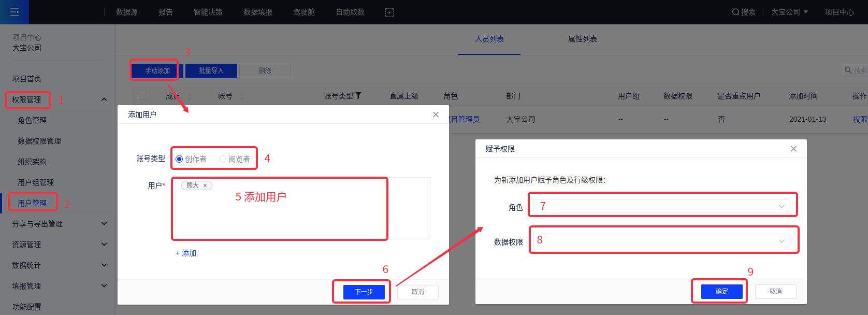Close the 赋予权限 dialog with X
The height and width of the screenshot is (315, 868).
click(793, 149)
